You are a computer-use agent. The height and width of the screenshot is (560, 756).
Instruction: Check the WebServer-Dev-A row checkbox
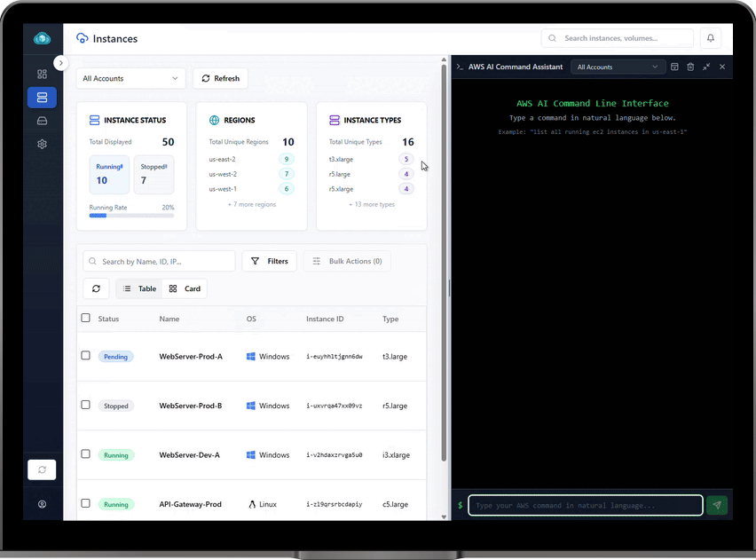coord(85,454)
